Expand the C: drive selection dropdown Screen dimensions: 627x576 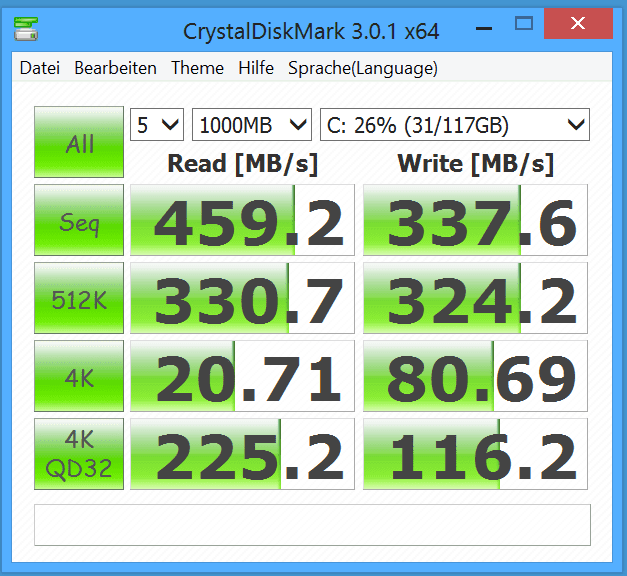click(455, 124)
